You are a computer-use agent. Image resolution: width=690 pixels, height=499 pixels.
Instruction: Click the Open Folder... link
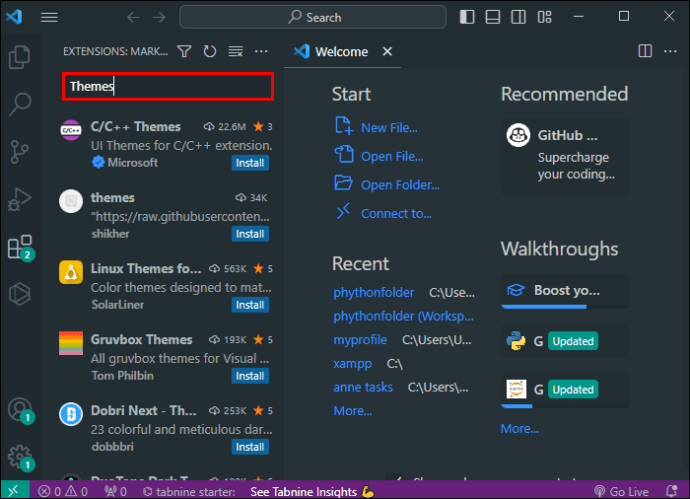pos(400,185)
